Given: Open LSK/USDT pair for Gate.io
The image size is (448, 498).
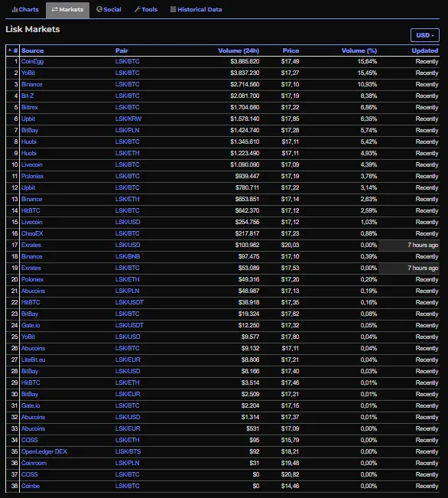Looking at the screenshot, I should point(129,325).
